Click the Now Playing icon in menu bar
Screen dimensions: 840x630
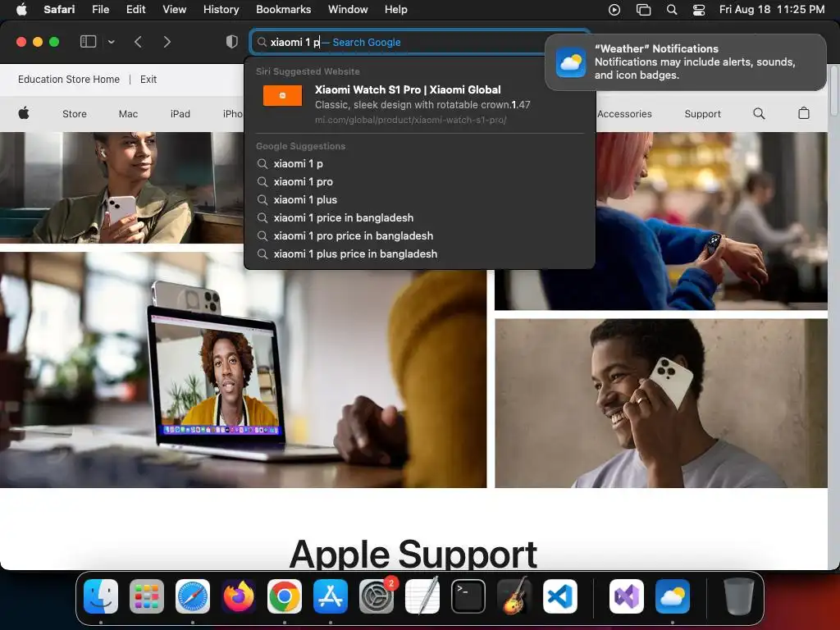(614, 10)
